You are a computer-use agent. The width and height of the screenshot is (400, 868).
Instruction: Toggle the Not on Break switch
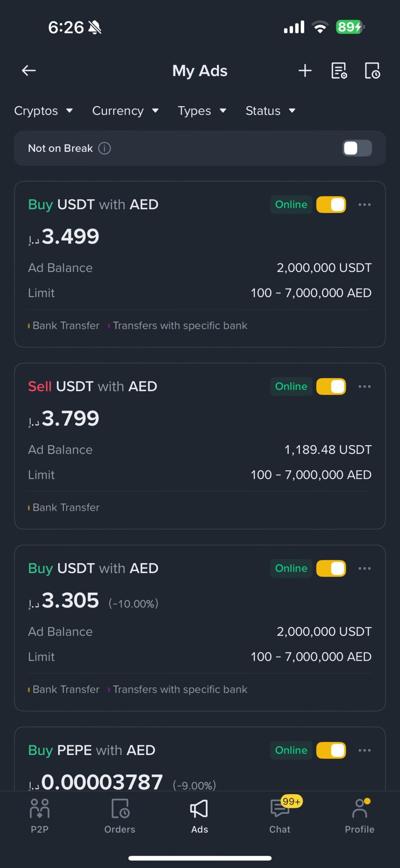(x=357, y=148)
